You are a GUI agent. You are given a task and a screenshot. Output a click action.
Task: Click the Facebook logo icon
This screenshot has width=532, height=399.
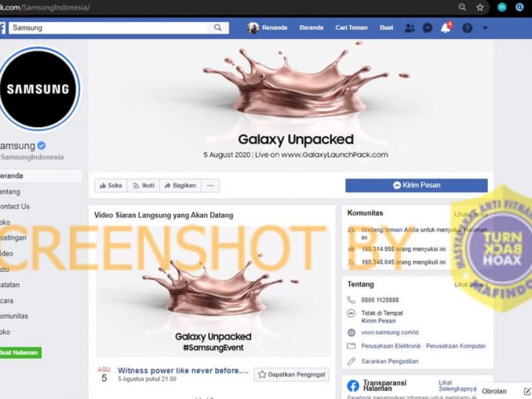2,27
